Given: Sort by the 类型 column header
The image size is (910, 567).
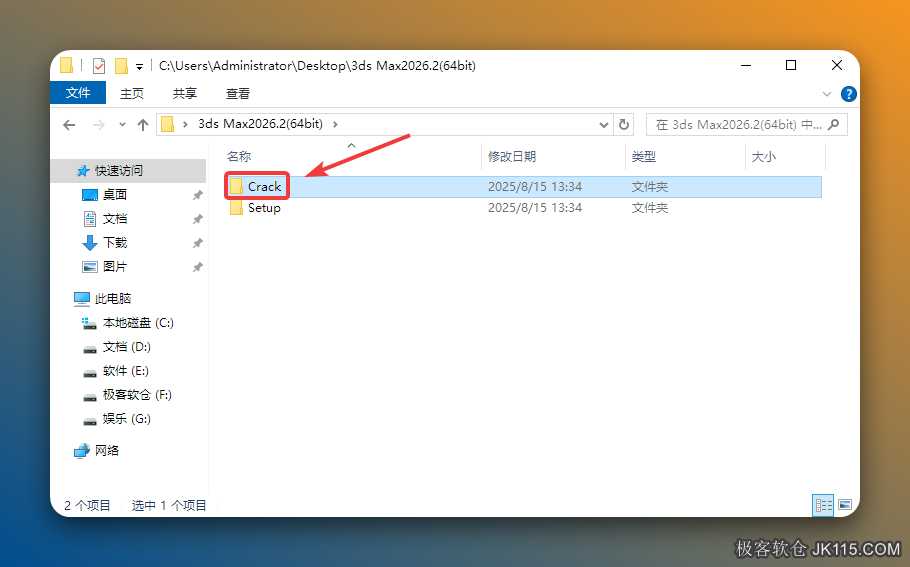Looking at the screenshot, I should (644, 156).
